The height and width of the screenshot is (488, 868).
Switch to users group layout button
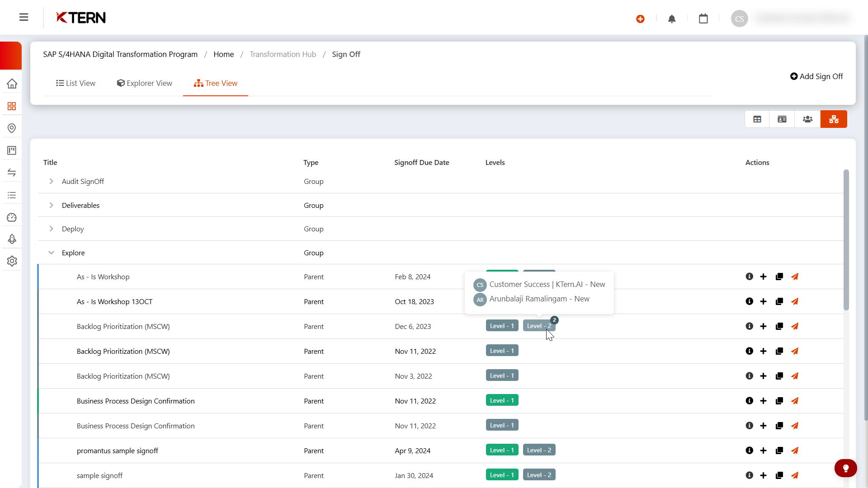pyautogui.click(x=808, y=119)
